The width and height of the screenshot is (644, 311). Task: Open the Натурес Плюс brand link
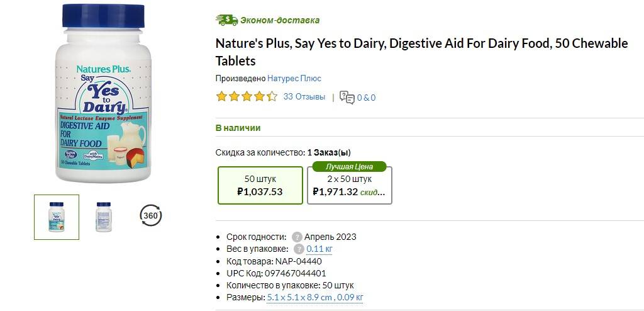coord(294,79)
